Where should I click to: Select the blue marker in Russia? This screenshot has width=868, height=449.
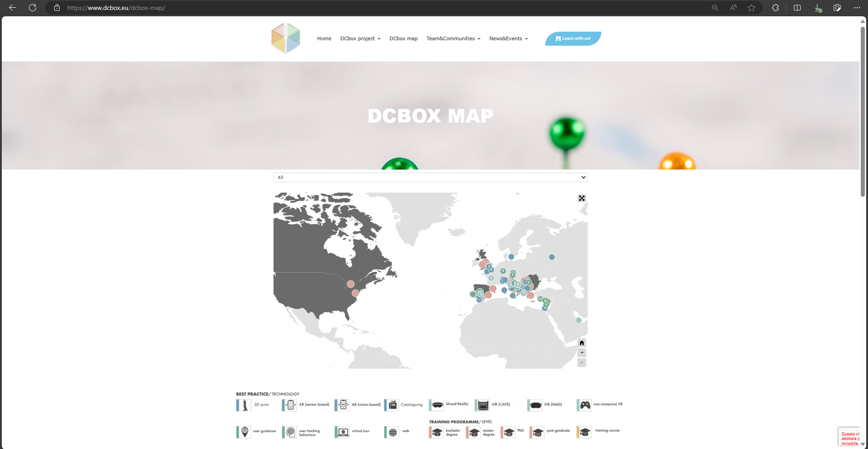552,257
